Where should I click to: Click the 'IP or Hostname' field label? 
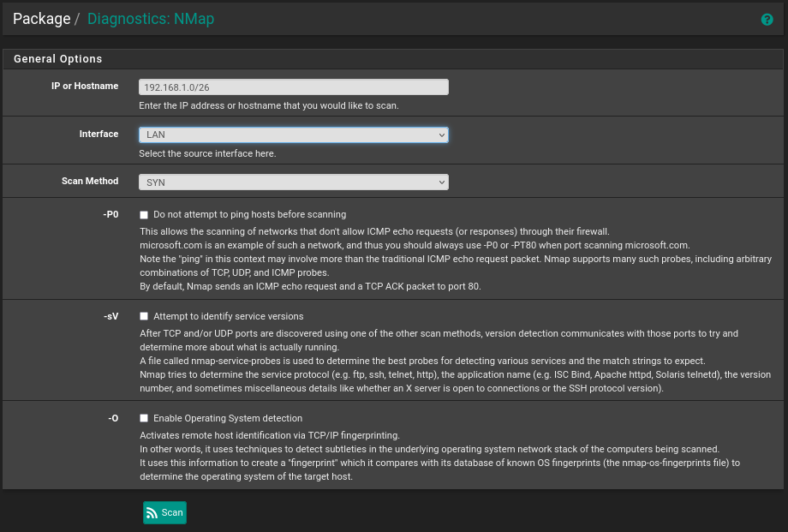85,86
